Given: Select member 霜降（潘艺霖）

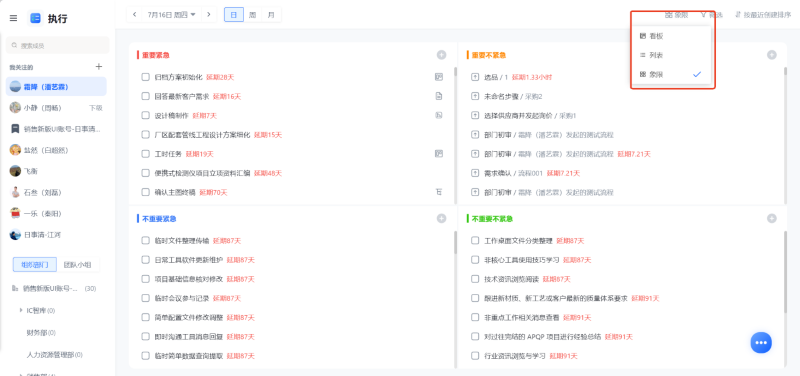Looking at the screenshot, I should point(56,87).
